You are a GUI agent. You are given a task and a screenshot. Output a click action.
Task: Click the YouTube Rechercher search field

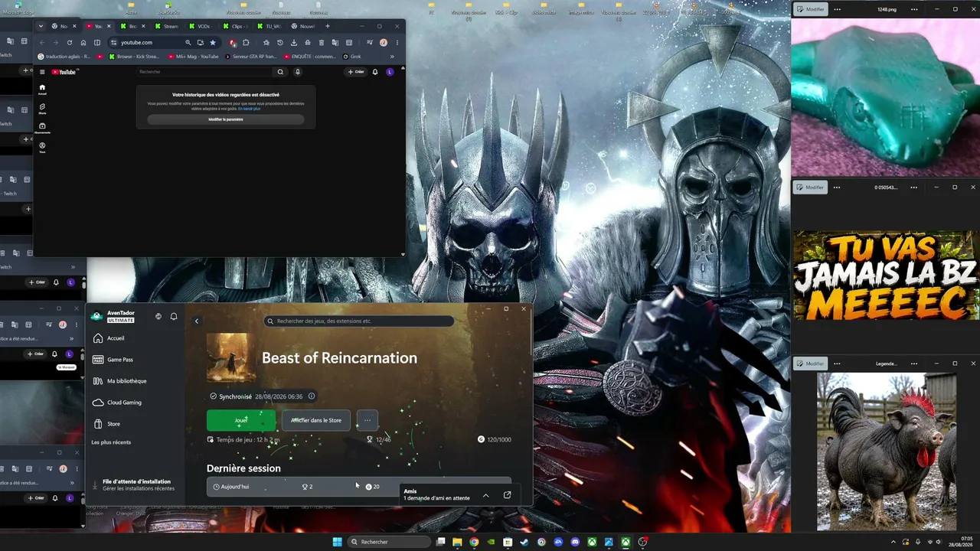click(205, 72)
